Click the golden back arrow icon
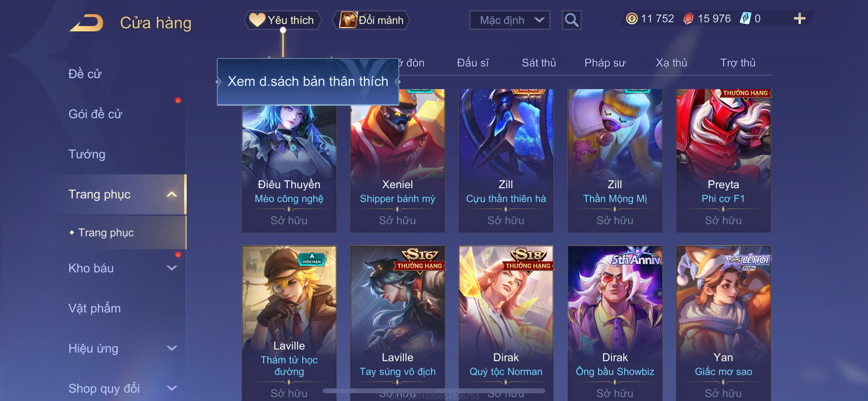Screen dimensions: 868x401 coord(87,23)
